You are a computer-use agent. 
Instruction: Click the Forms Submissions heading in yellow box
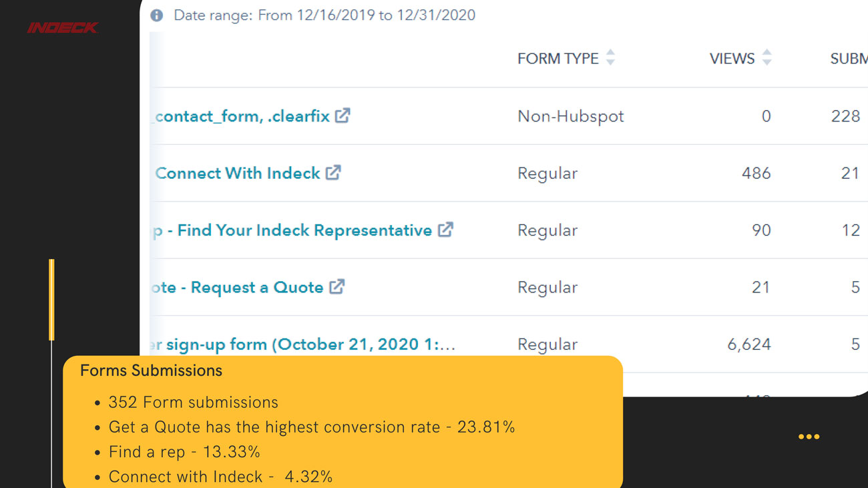point(151,371)
